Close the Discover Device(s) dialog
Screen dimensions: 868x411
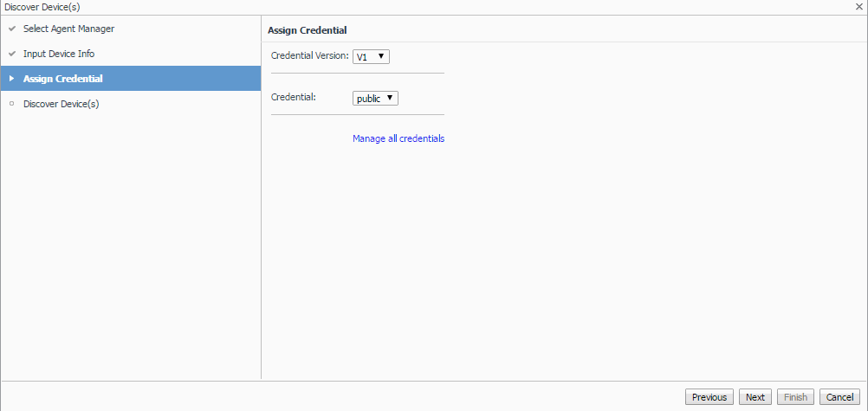[858, 7]
